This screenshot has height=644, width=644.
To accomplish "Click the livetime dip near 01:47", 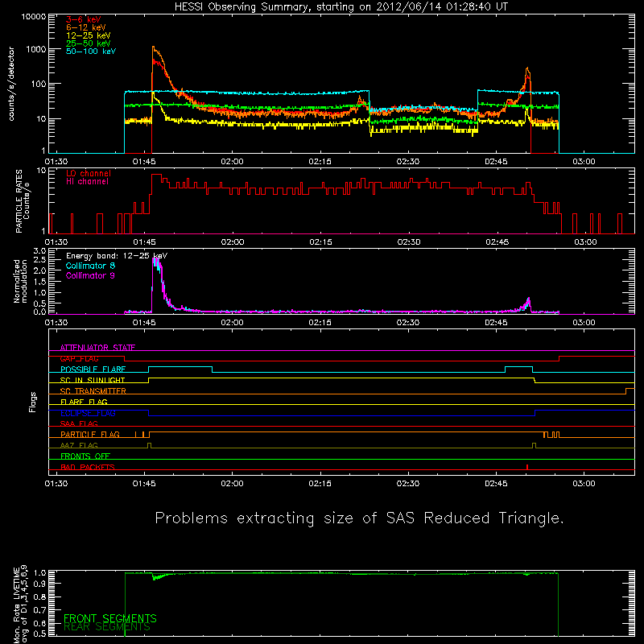I will click(x=155, y=578).
